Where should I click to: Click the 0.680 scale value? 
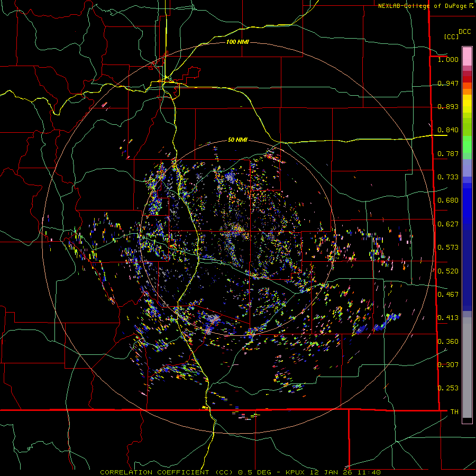(448, 200)
